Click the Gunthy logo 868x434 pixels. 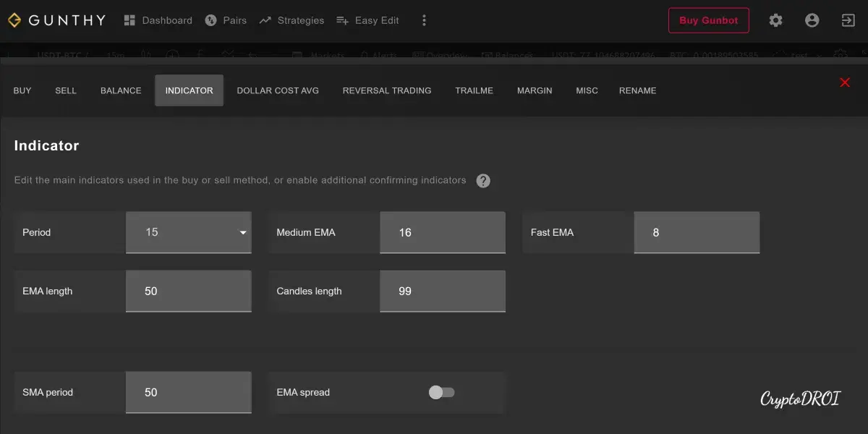[56, 20]
